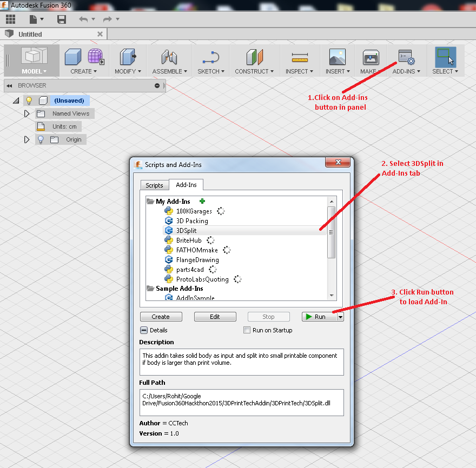Image resolution: width=476 pixels, height=468 pixels.
Task: Select the Assemble joint icon
Action: (169, 57)
